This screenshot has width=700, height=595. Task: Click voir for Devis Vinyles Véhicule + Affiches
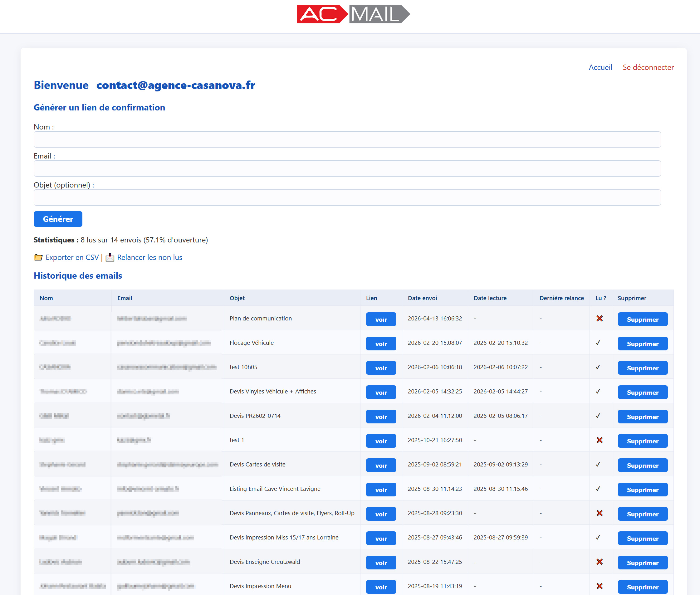coord(381,392)
